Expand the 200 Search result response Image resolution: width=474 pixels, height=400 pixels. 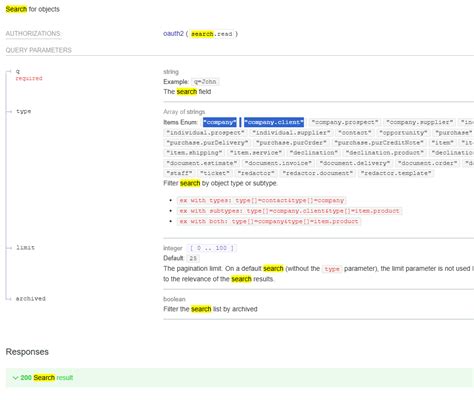pos(240,378)
